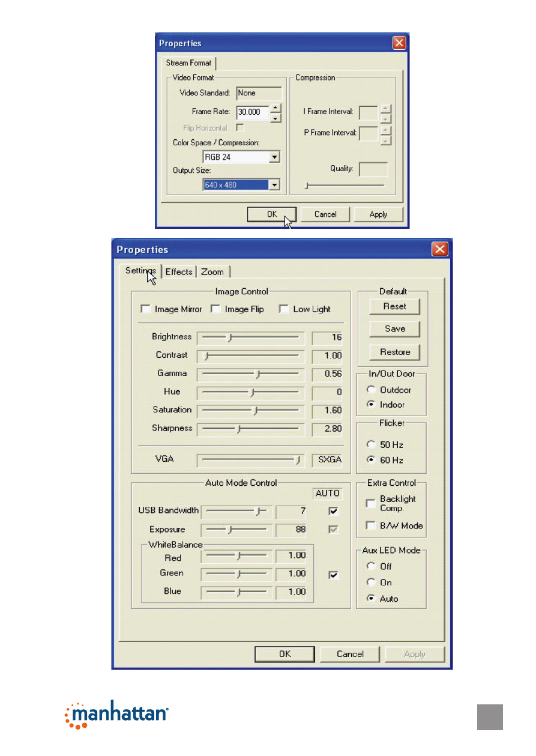Set Aux LED Mode to On
The width and height of the screenshot is (536, 756).
point(371,582)
